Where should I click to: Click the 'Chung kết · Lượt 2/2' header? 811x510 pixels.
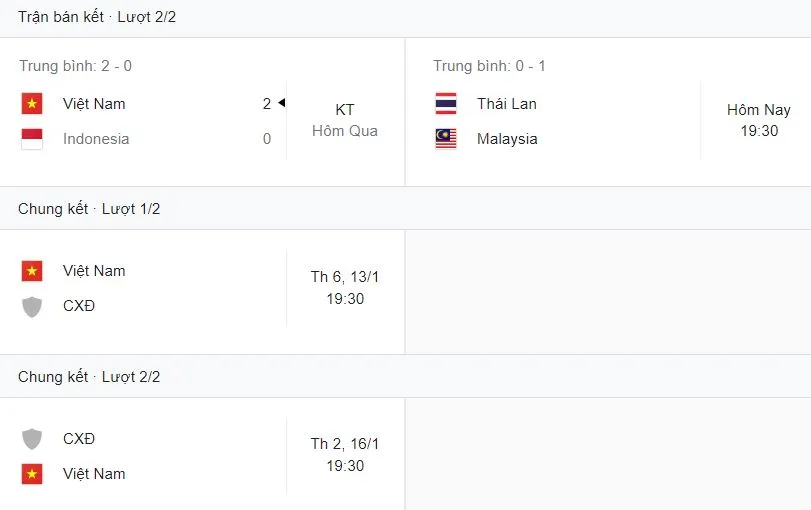click(89, 377)
